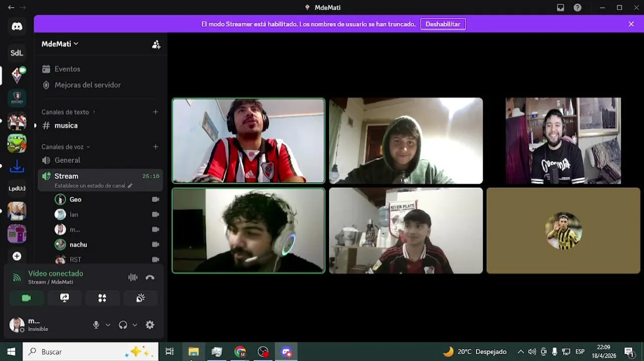This screenshot has width=644, height=361.
Task: Open notification center on taskbar
Action: coord(629,352)
